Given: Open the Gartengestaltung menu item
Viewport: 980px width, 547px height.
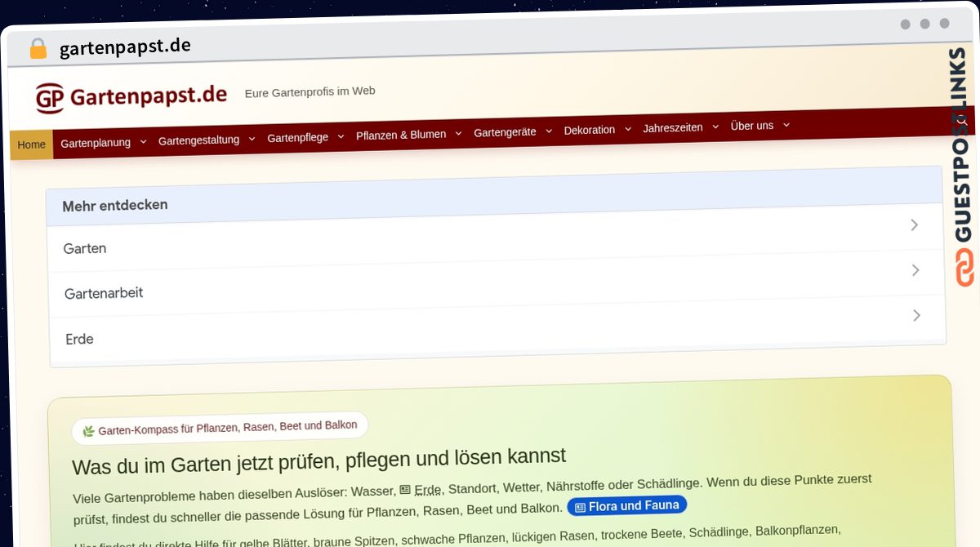Looking at the screenshot, I should coord(198,140).
